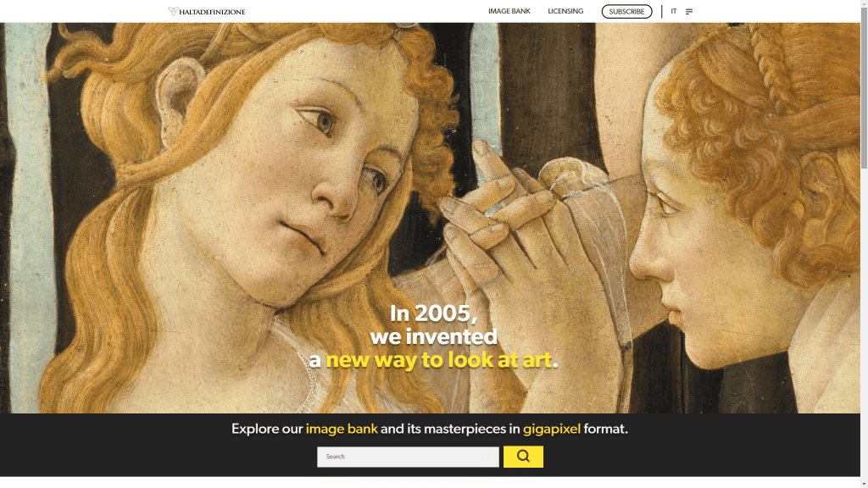Open the hamburger menu icon
Viewport: 868px width, 488px height.
(689, 12)
